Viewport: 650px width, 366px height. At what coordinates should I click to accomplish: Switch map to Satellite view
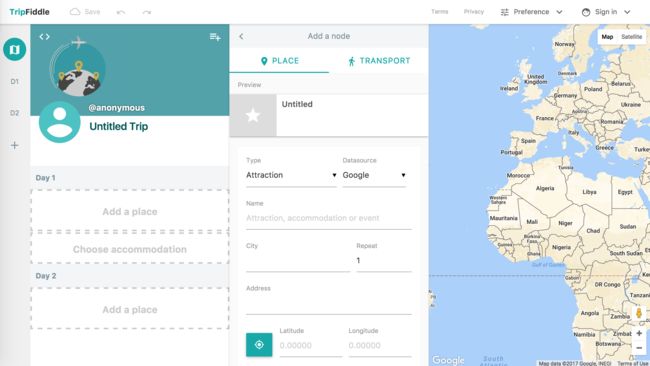pyautogui.click(x=631, y=37)
